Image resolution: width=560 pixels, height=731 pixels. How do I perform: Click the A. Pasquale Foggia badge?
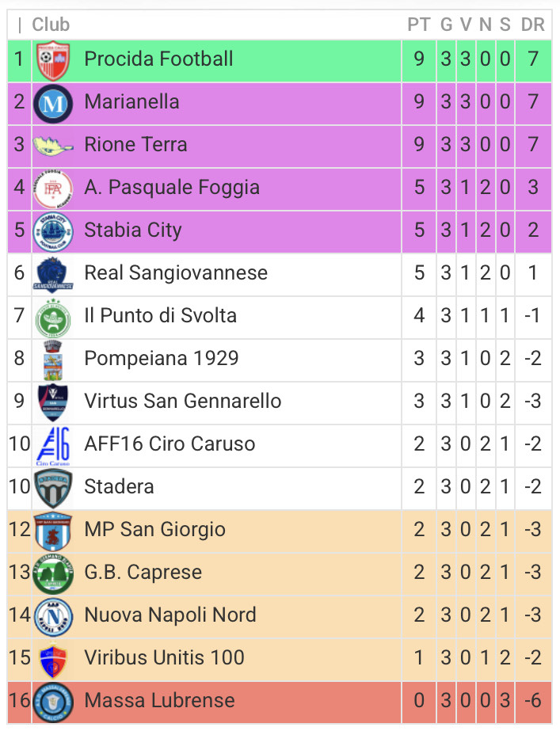point(53,188)
